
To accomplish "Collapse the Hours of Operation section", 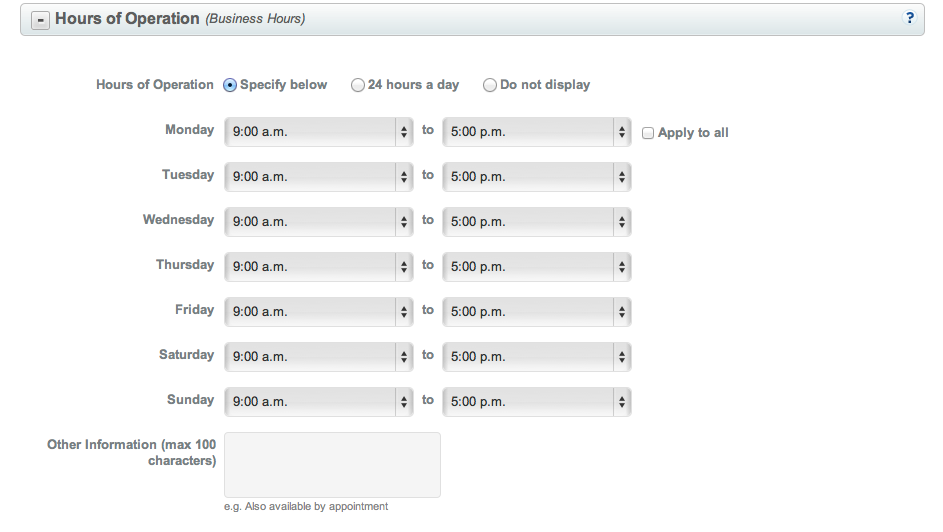I will click(x=41, y=19).
